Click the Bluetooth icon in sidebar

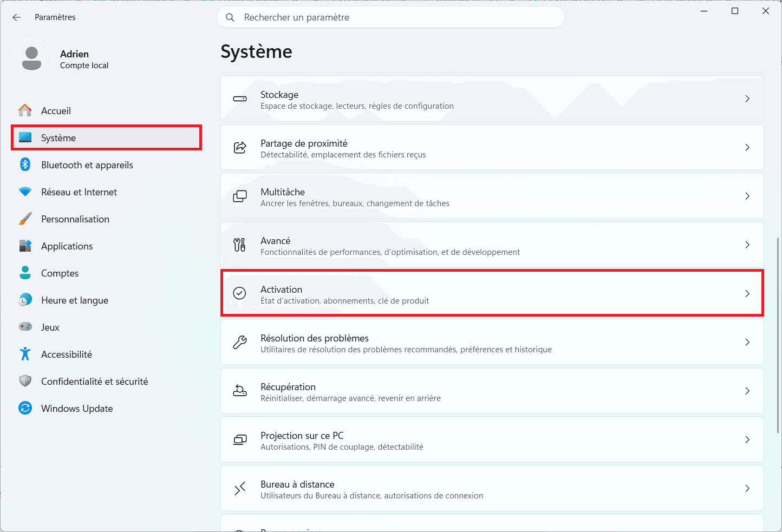click(x=25, y=165)
